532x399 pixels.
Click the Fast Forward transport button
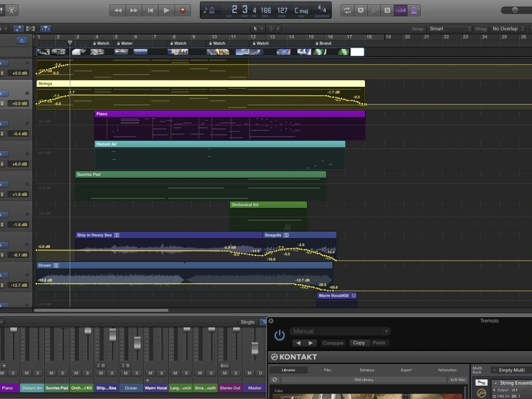134,11
